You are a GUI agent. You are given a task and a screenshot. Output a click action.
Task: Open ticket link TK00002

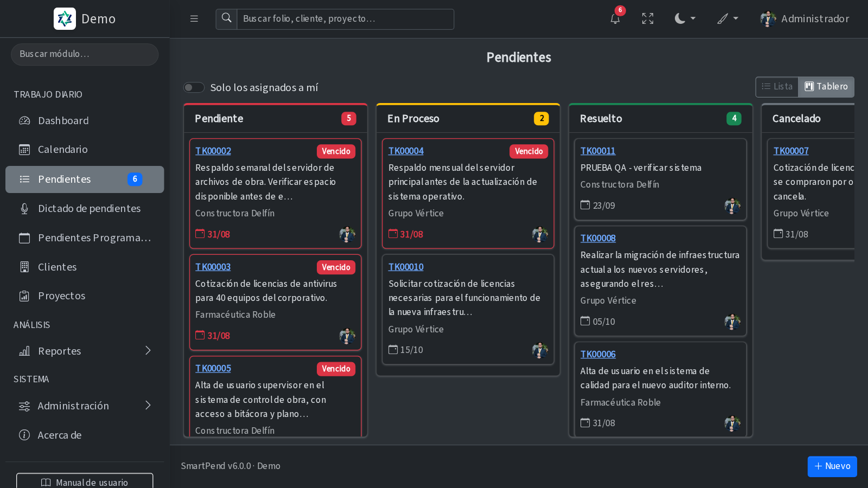[x=213, y=151]
